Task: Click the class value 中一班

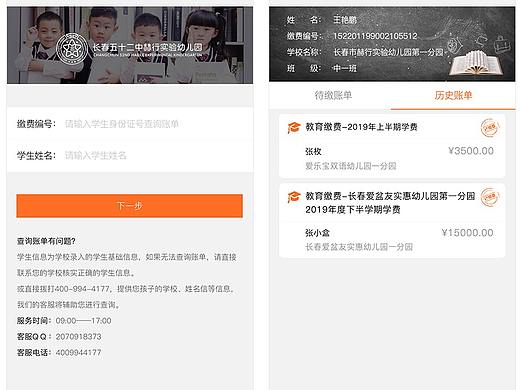Action: click(345, 68)
